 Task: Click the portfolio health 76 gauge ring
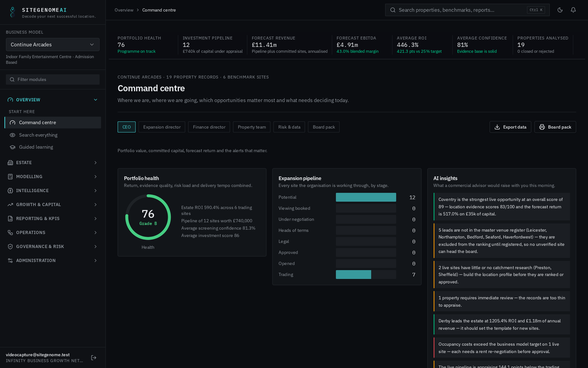(148, 217)
